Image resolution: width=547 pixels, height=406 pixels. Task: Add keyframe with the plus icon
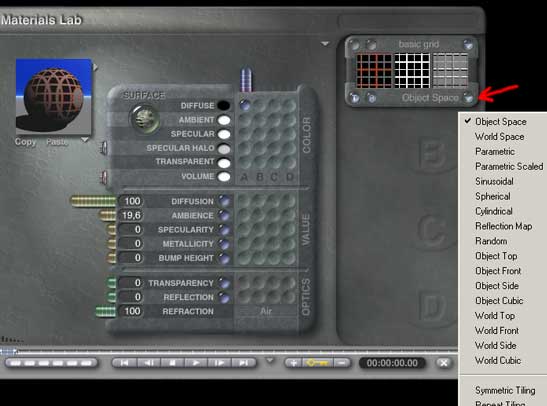click(x=294, y=363)
